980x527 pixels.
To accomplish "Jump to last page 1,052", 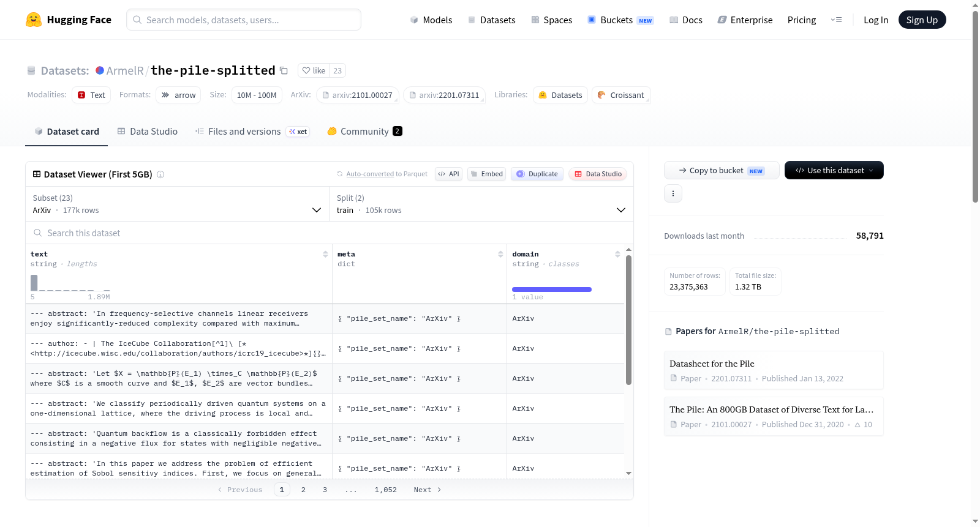I will [386, 490].
